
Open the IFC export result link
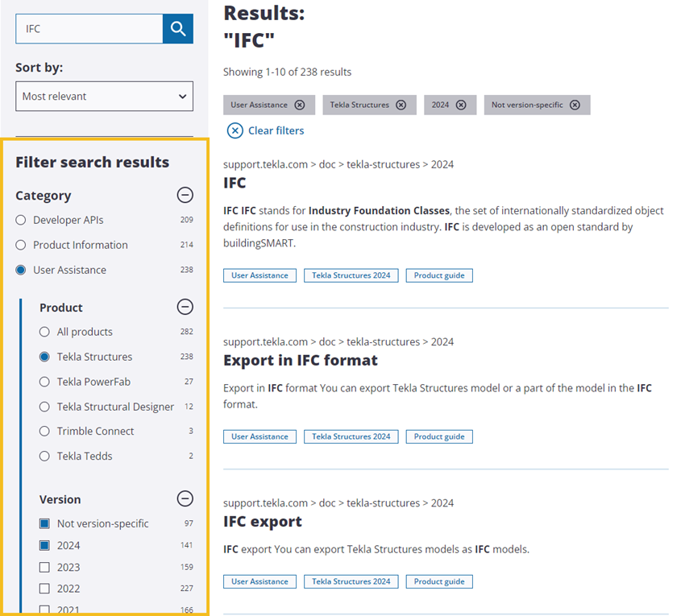263,522
